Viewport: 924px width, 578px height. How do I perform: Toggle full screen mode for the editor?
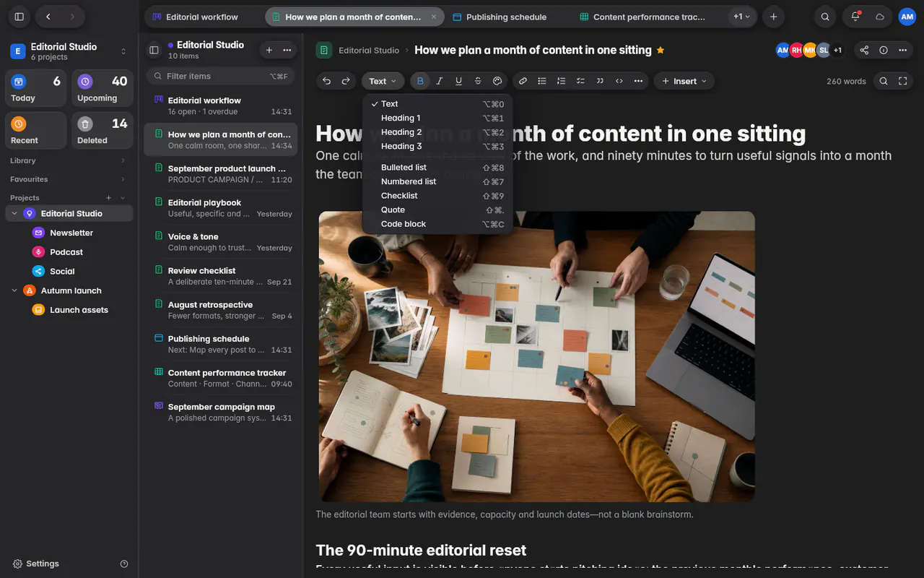[902, 81]
